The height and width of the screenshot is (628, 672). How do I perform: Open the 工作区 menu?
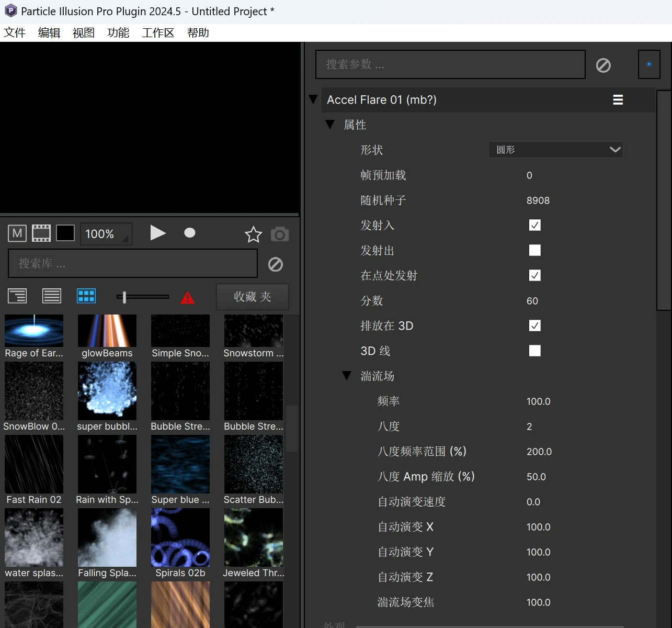(158, 33)
